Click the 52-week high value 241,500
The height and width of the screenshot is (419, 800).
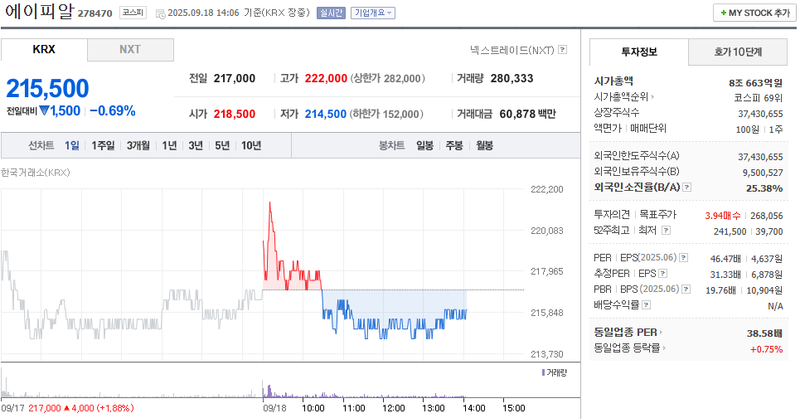click(730, 232)
